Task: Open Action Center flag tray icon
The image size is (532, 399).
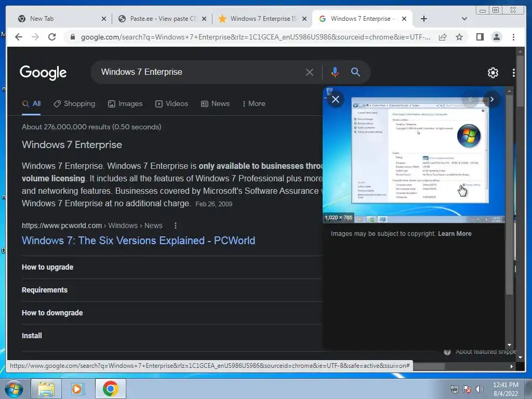Action: 467,389
